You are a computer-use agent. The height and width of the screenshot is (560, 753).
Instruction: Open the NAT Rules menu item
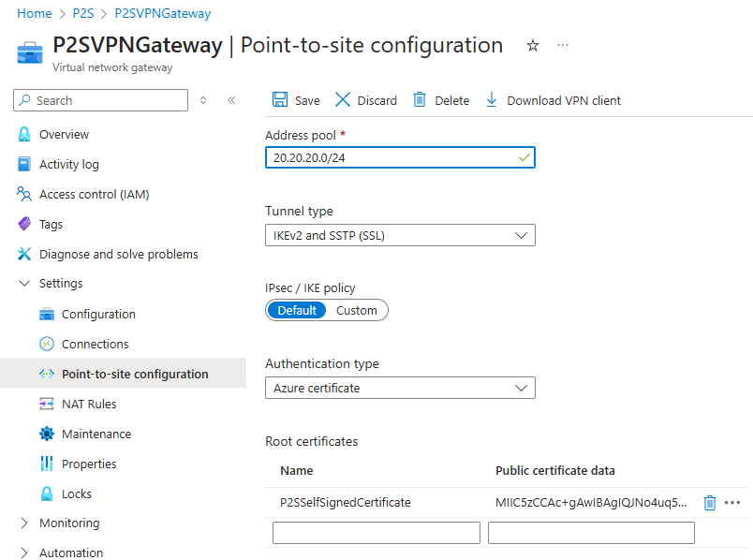click(x=89, y=404)
